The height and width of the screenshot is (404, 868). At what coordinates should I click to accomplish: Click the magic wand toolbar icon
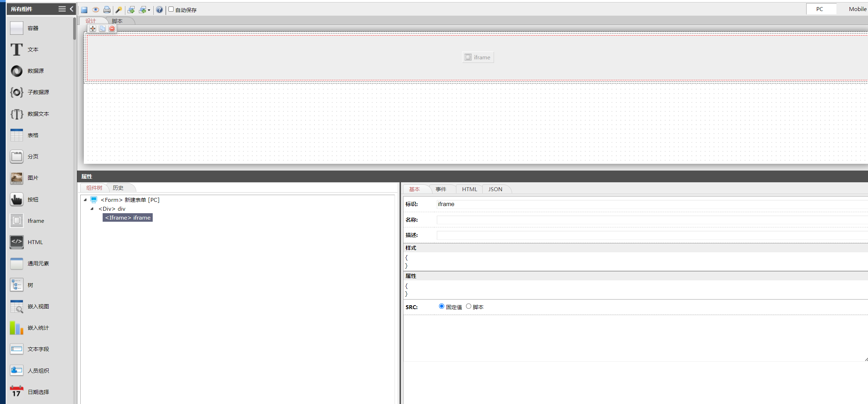point(119,10)
